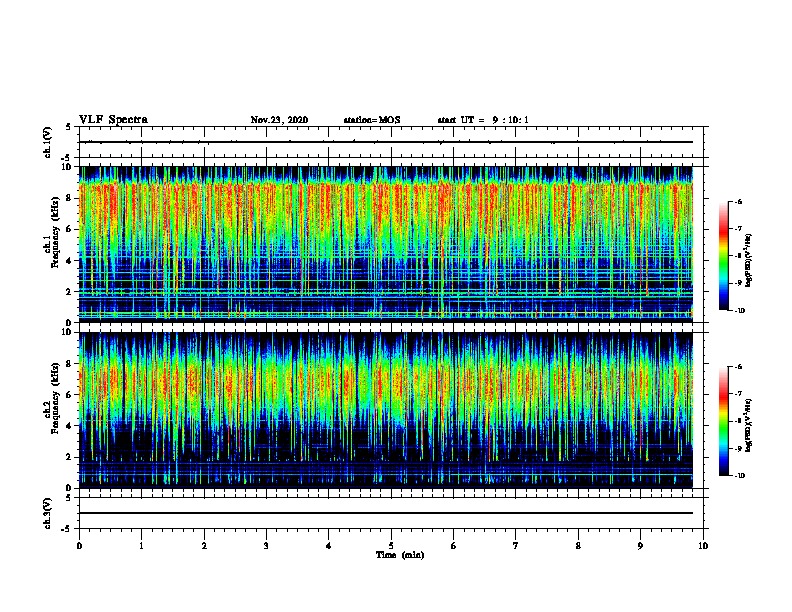Click time axis tick label "4"

point(329,546)
